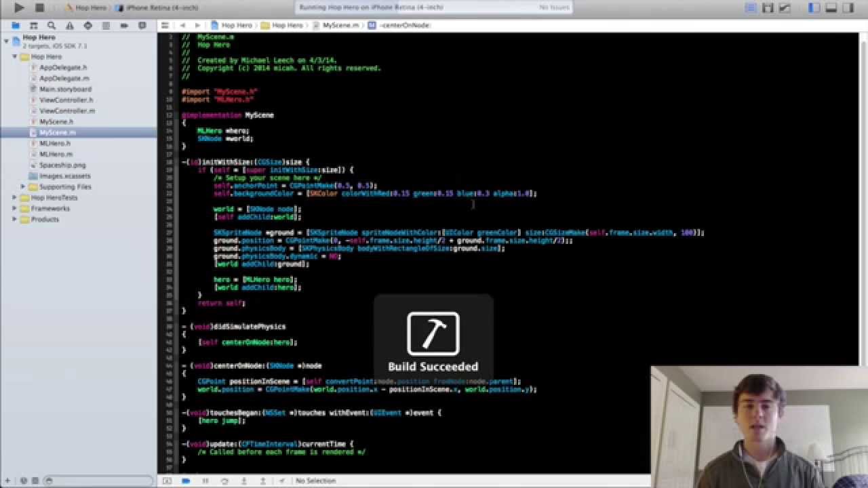Pause program execution
Image resolution: width=868 pixels, height=488 pixels.
coord(205,481)
